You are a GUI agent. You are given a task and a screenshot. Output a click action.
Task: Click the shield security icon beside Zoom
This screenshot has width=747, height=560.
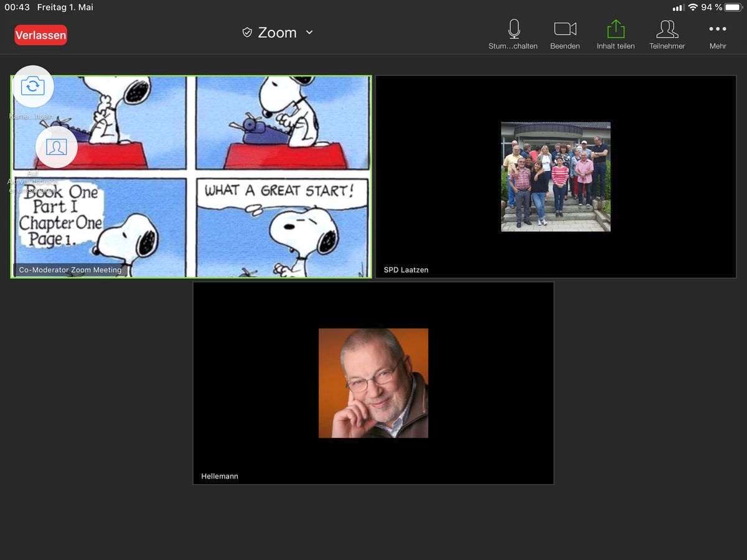(247, 32)
